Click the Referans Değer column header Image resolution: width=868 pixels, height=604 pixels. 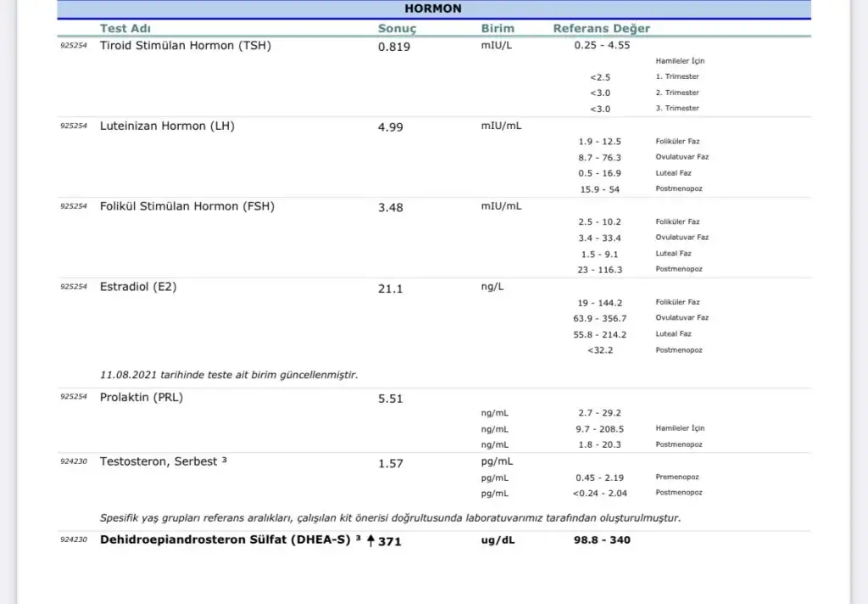(601, 28)
